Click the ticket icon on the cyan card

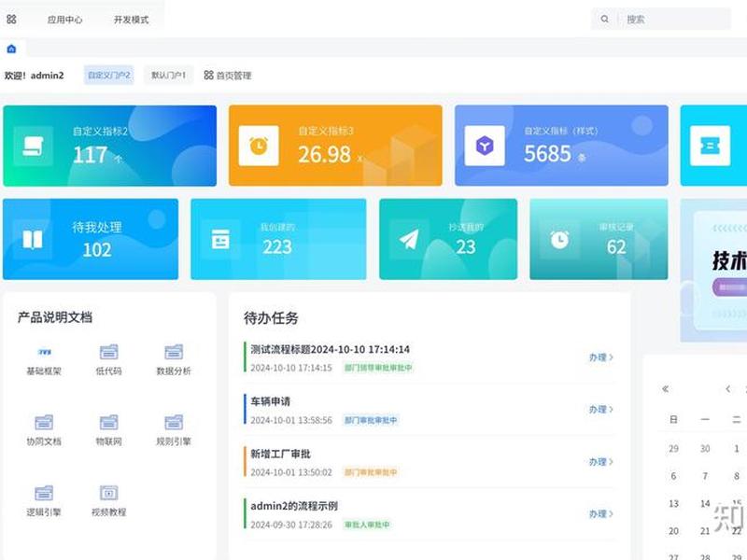[710, 146]
